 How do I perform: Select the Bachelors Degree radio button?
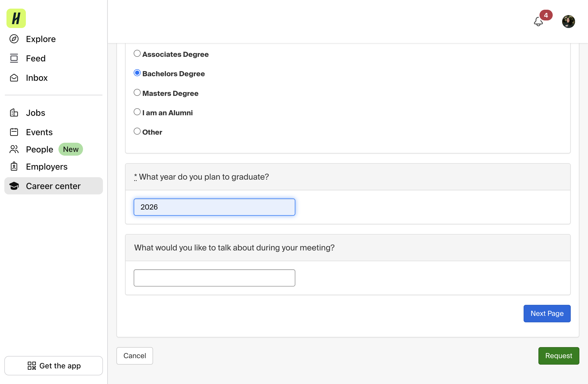[137, 73]
